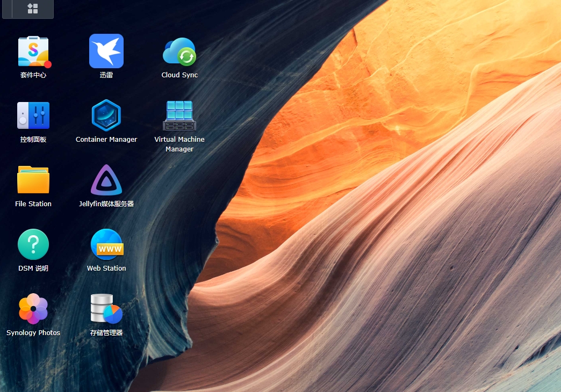Select the "Container Manager" text label

[106, 140]
